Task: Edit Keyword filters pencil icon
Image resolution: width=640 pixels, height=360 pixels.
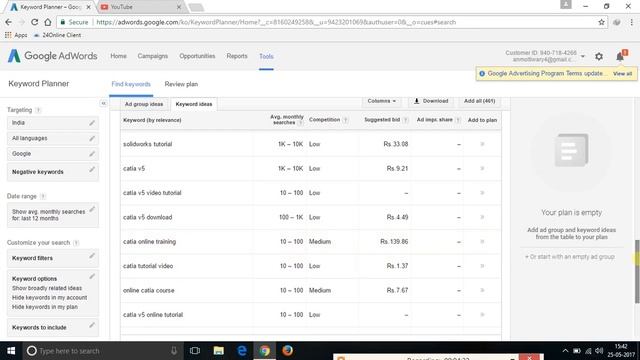Action: pos(92,256)
